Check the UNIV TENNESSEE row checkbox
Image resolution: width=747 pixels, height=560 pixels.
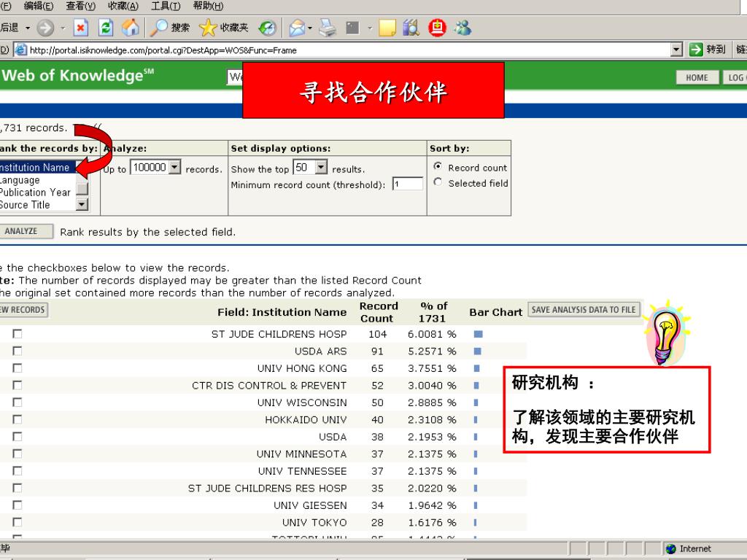pos(18,471)
